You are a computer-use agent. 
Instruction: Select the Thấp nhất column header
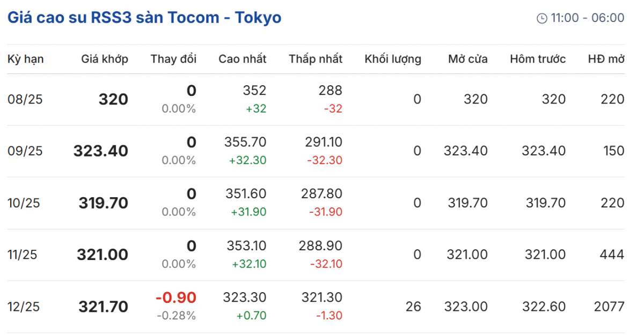(x=316, y=59)
